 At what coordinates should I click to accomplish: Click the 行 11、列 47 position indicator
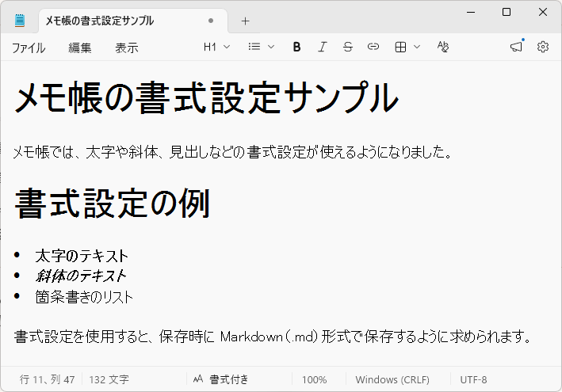click(47, 379)
